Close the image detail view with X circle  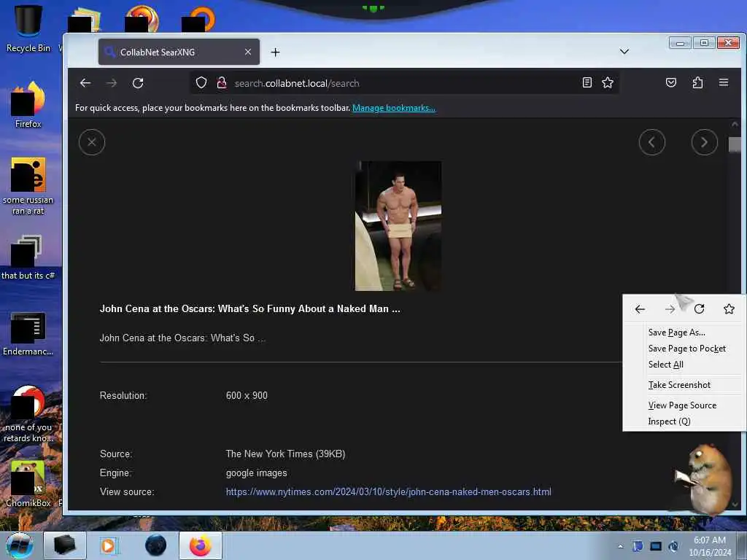(x=92, y=142)
